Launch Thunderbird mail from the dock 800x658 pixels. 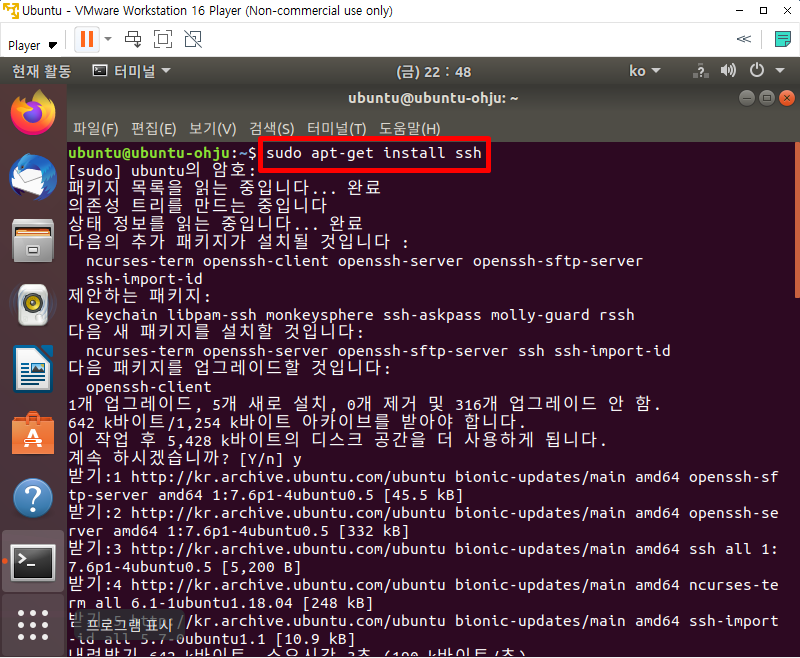pos(33,177)
